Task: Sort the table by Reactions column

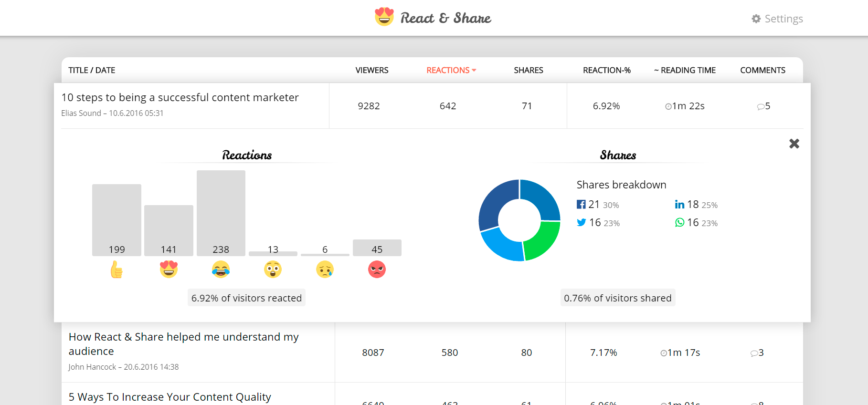Action: point(448,70)
